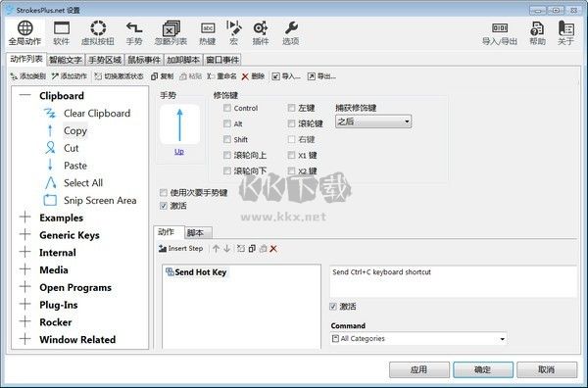Expand the Media category
Screen dimensions: 588x388
tap(25, 269)
